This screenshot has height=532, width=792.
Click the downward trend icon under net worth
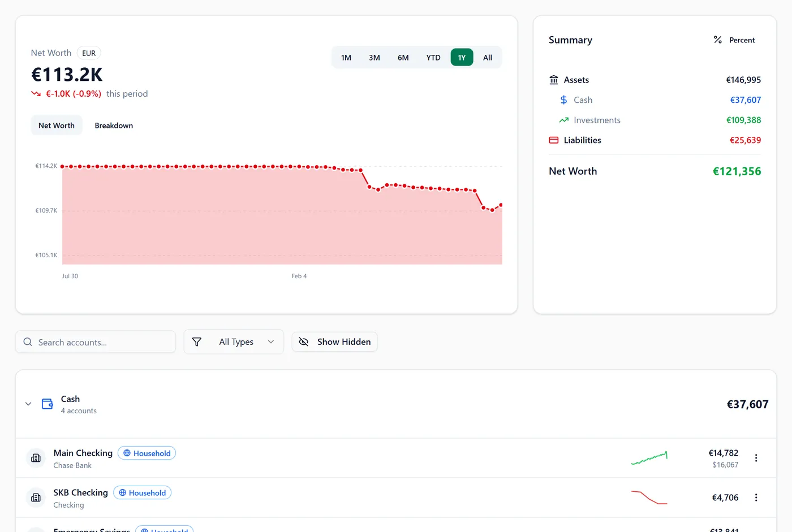[x=36, y=94]
